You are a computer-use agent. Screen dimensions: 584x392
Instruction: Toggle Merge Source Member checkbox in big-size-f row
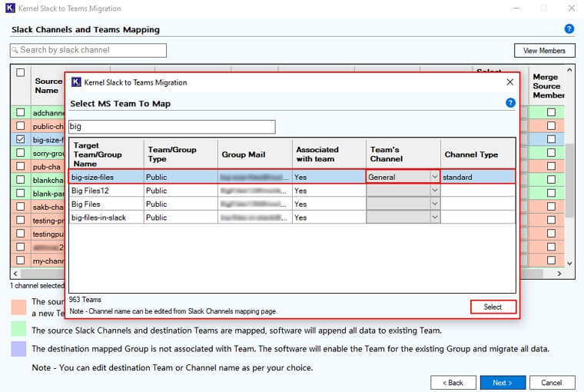551,139
